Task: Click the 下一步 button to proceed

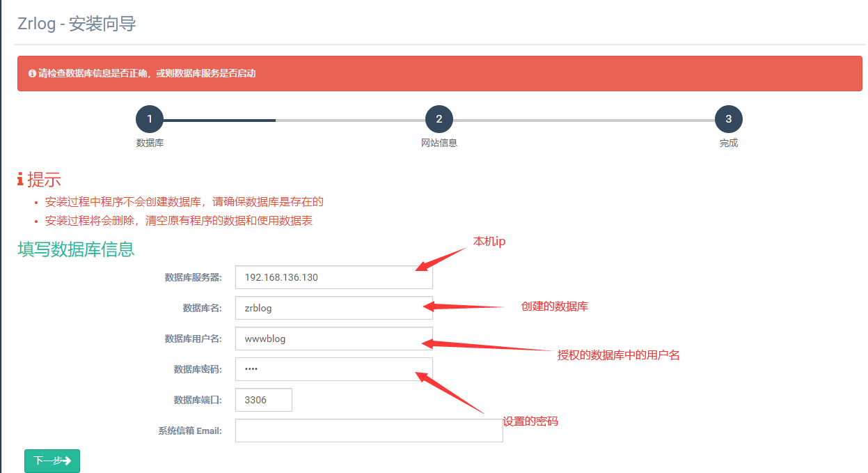Action: 52,460
